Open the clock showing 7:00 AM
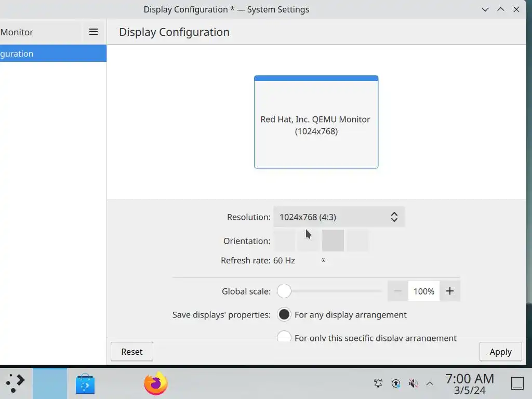The width and height of the screenshot is (532, 399). 470,384
